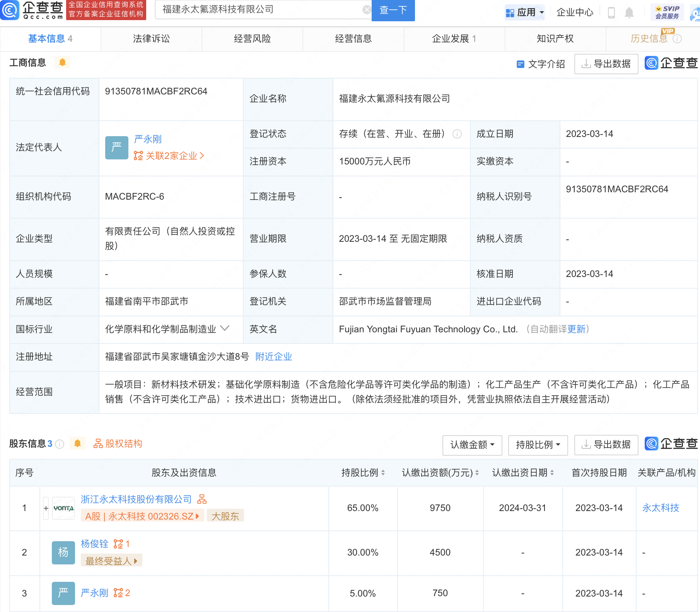The height and width of the screenshot is (612, 700).
Task: Open 杨 avatar in shareholder list
Action: pos(63,552)
